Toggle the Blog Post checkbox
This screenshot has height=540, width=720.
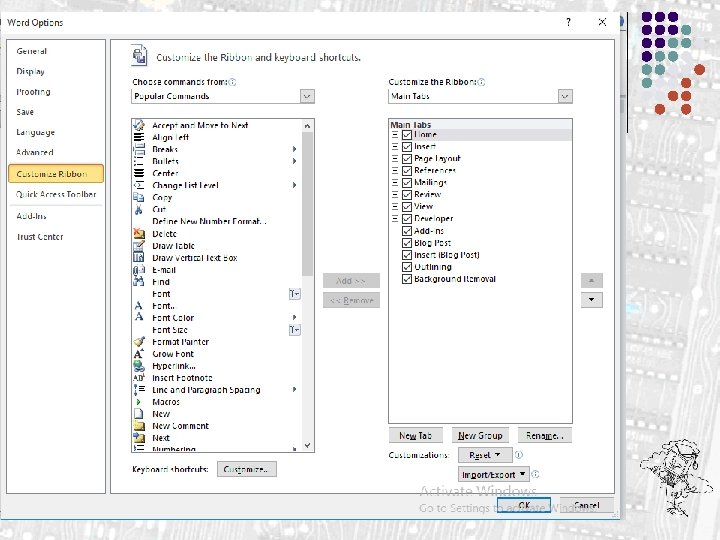(407, 243)
